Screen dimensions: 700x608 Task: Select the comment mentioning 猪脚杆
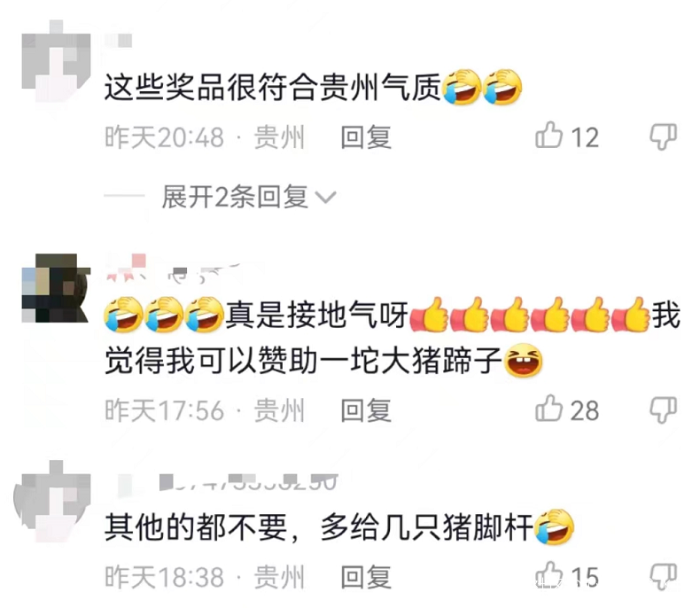[339, 526]
